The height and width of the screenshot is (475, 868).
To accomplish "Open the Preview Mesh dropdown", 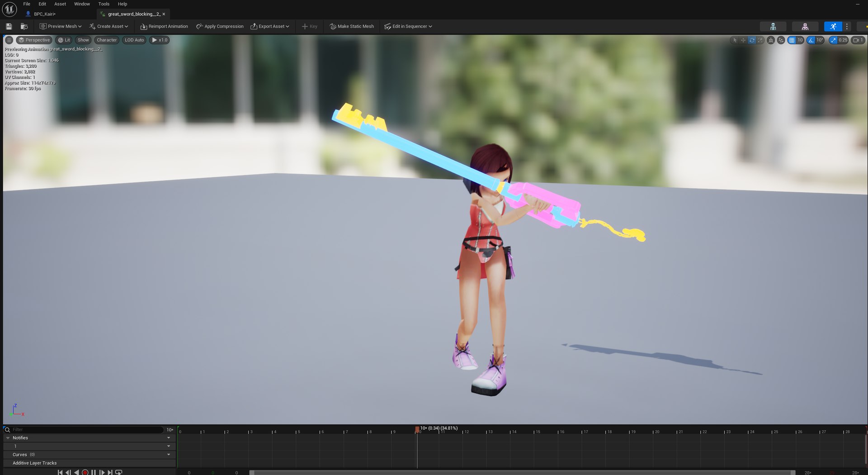I will point(61,26).
